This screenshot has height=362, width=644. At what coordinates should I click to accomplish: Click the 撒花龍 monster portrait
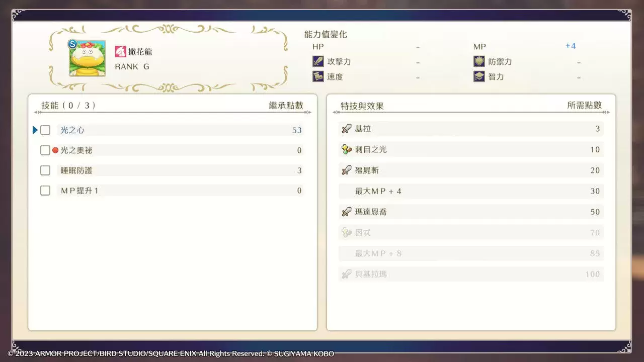87,58
